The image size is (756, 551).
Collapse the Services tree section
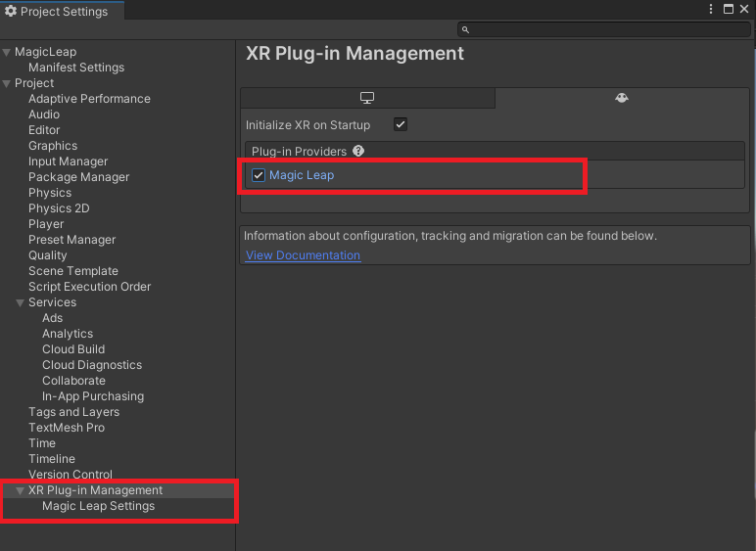20,302
